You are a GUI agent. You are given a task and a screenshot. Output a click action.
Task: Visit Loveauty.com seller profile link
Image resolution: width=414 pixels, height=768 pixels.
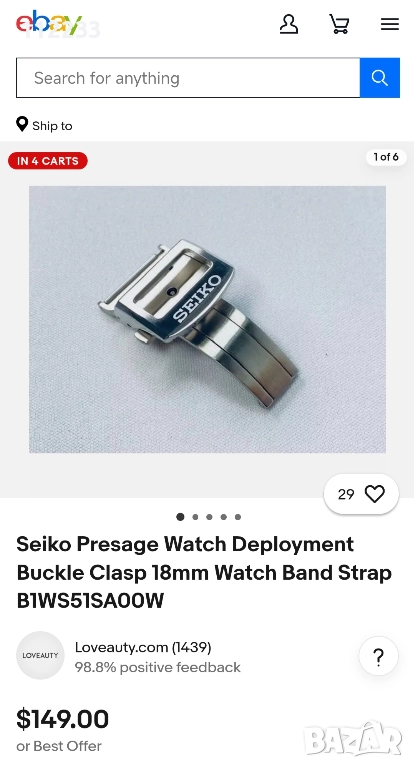(143, 647)
